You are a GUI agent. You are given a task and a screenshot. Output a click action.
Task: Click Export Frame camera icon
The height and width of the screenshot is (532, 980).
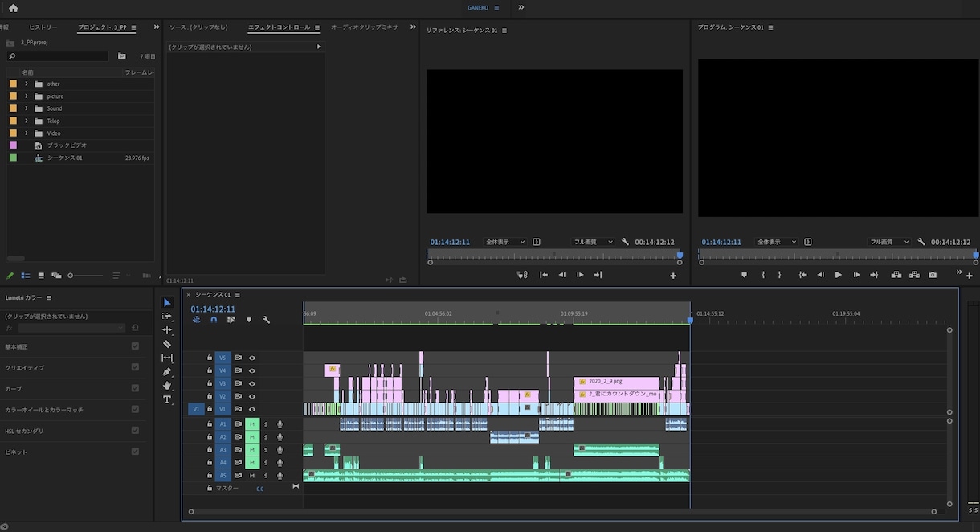click(x=933, y=275)
